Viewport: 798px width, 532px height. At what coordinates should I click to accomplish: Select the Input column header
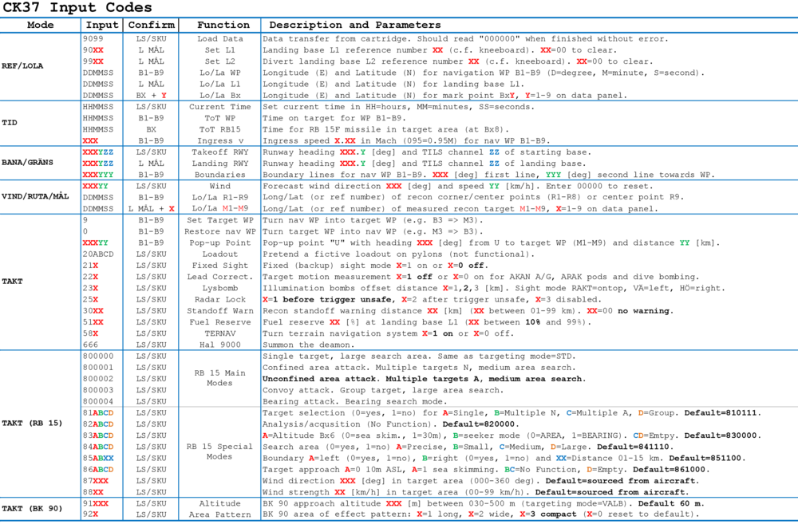(101, 25)
